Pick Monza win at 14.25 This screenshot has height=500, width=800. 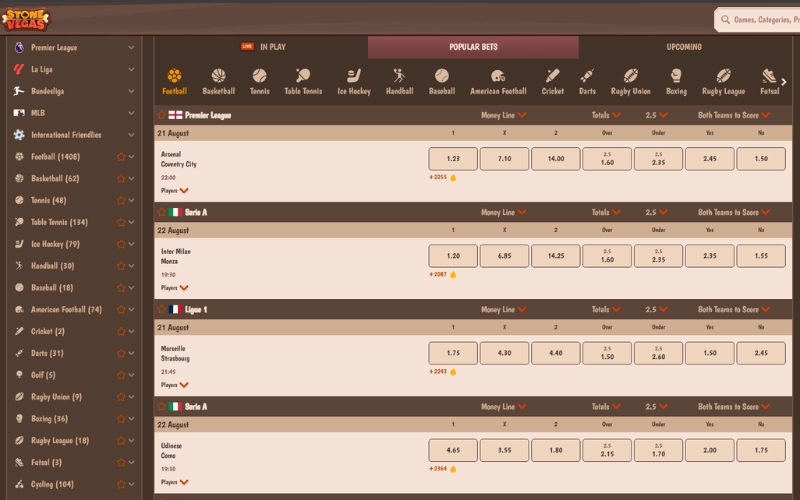(x=556, y=256)
